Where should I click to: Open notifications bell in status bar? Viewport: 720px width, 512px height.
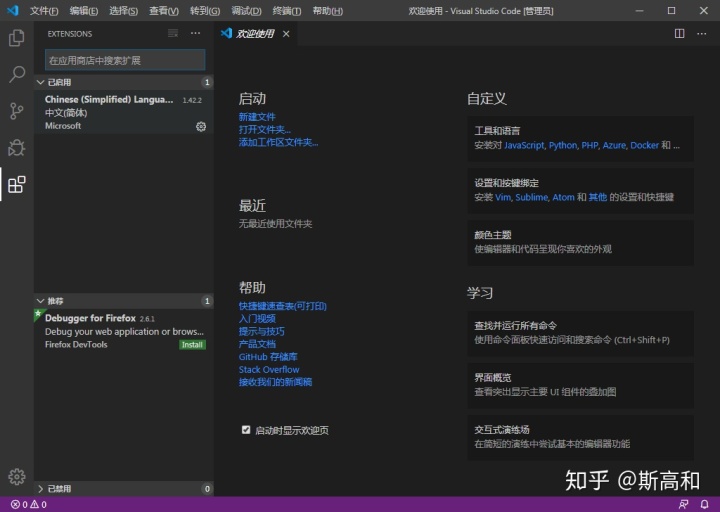coord(704,504)
